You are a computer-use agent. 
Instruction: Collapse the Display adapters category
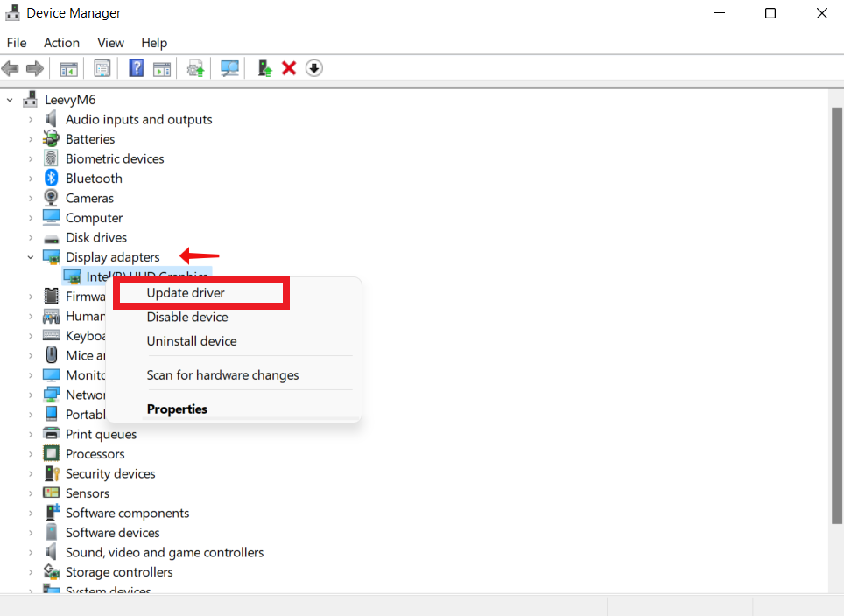tap(30, 256)
